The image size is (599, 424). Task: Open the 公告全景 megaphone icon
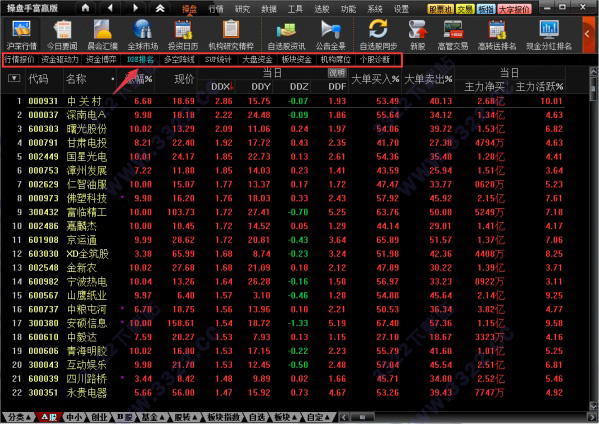tap(331, 35)
